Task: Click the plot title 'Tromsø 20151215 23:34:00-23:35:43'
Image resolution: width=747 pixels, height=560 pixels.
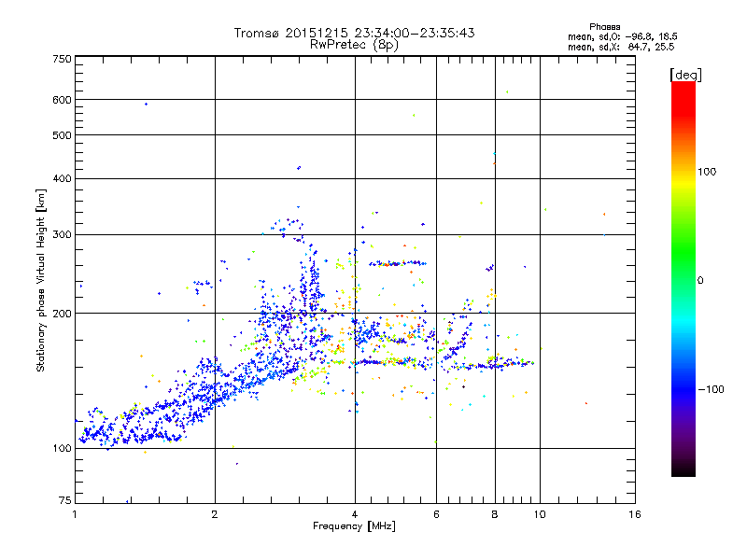Action: pos(354,33)
